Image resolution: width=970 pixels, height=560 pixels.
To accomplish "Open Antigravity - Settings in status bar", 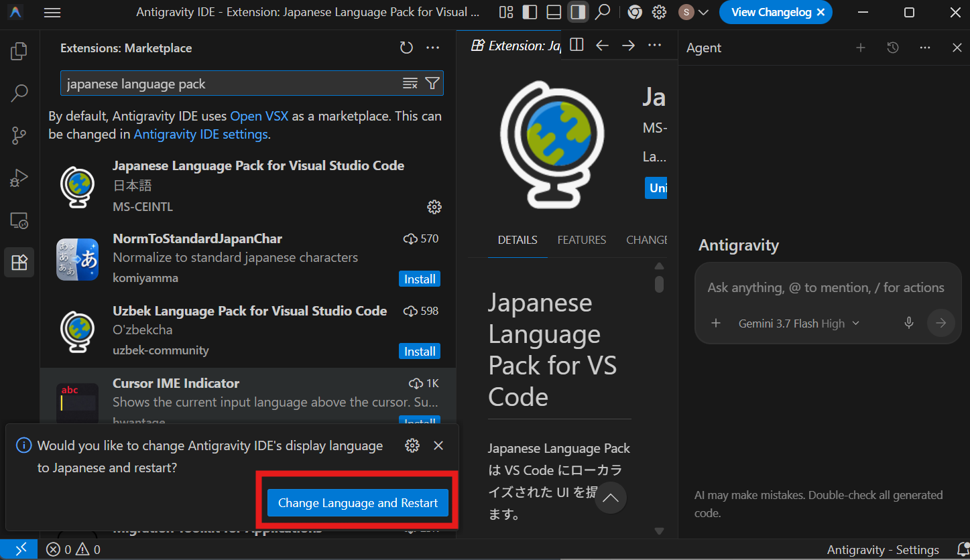I will tap(883, 549).
